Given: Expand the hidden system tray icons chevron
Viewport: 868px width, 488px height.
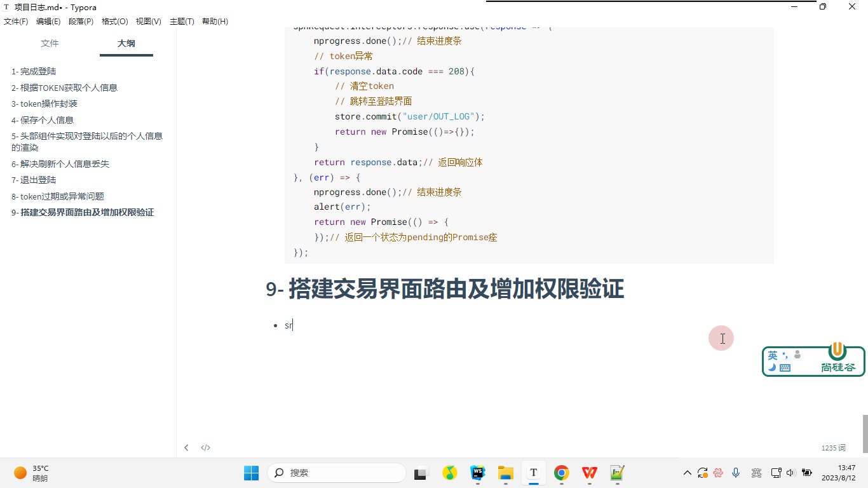Looking at the screenshot, I should 687,473.
